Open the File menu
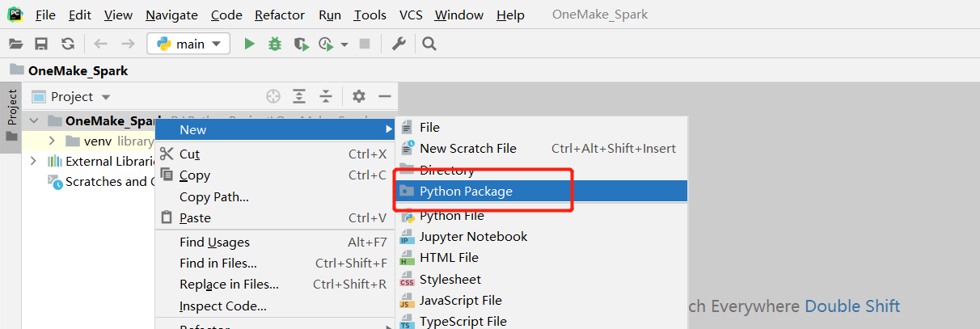Viewport: 980px width, 329px height. [x=46, y=15]
